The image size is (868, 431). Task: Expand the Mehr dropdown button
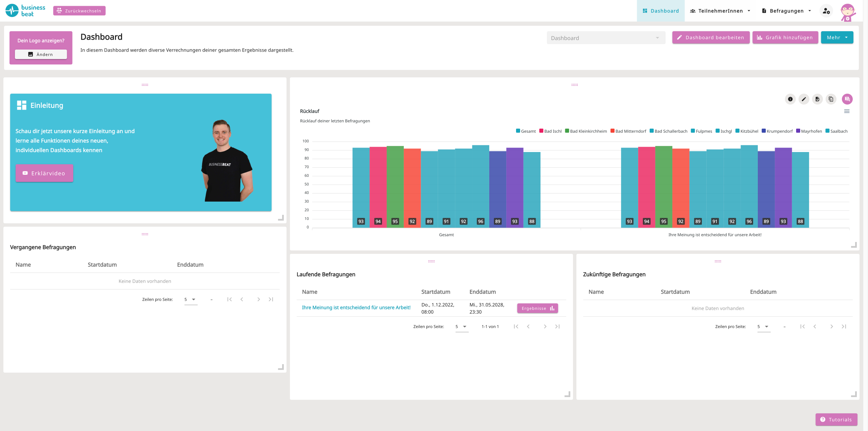pyautogui.click(x=837, y=38)
